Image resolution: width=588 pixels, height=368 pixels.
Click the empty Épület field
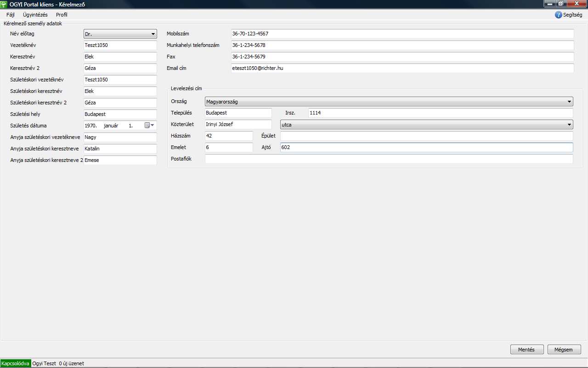[x=427, y=136]
